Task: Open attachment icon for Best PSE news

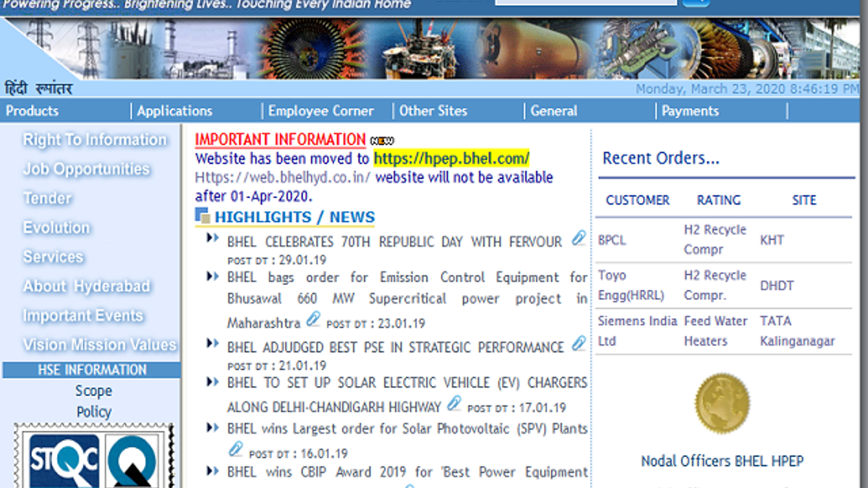Action: (579, 343)
